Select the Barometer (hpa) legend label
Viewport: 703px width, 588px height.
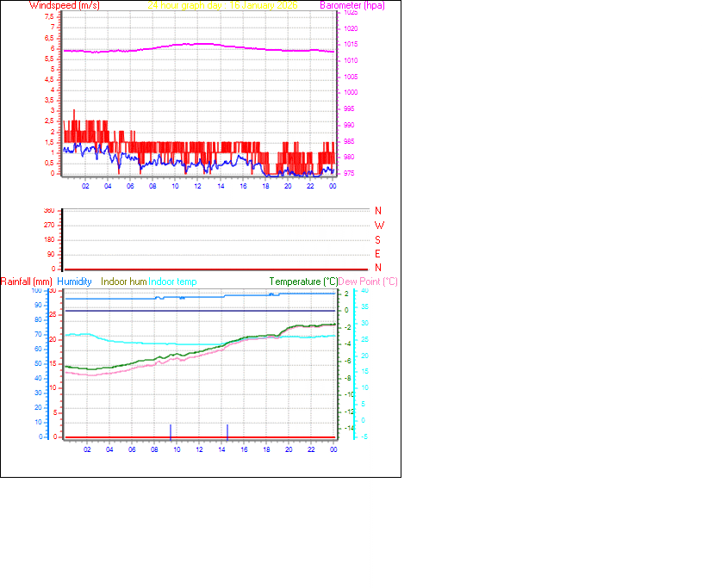coord(352,5)
